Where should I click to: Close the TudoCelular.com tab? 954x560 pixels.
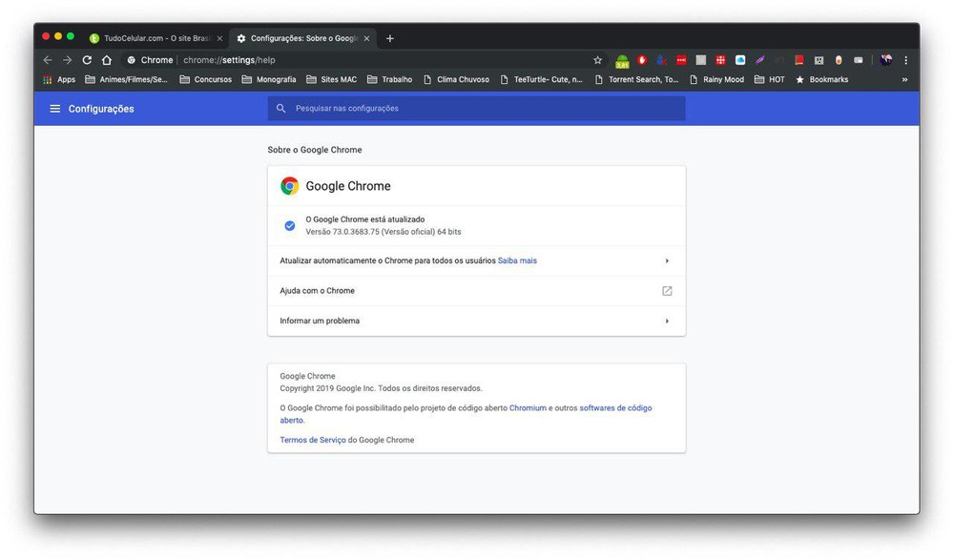219,38
